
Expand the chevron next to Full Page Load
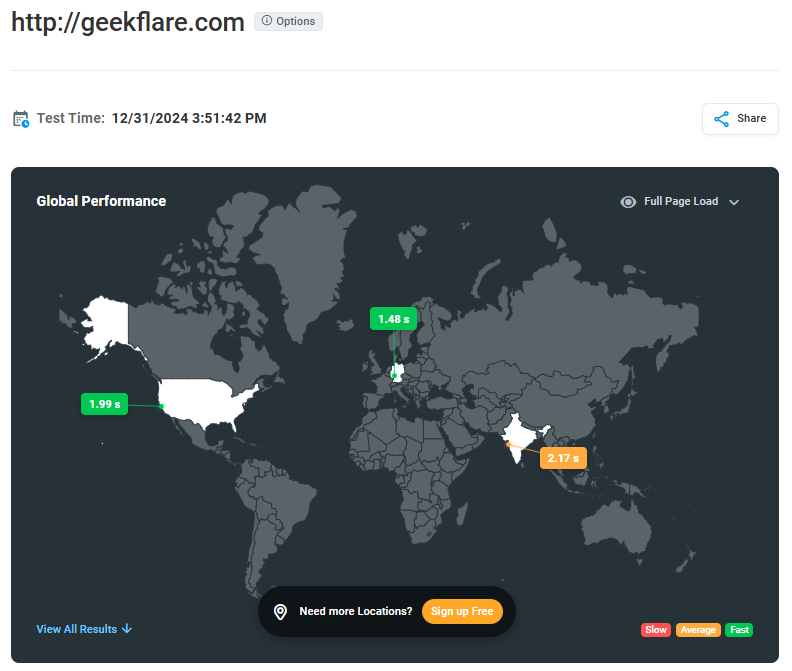(734, 202)
